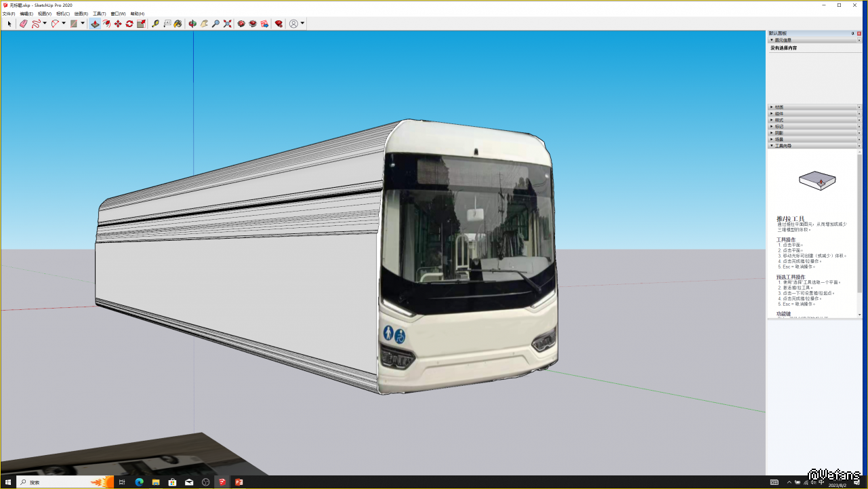Expand the 材质 panel section
The image size is (868, 489).
point(772,107)
